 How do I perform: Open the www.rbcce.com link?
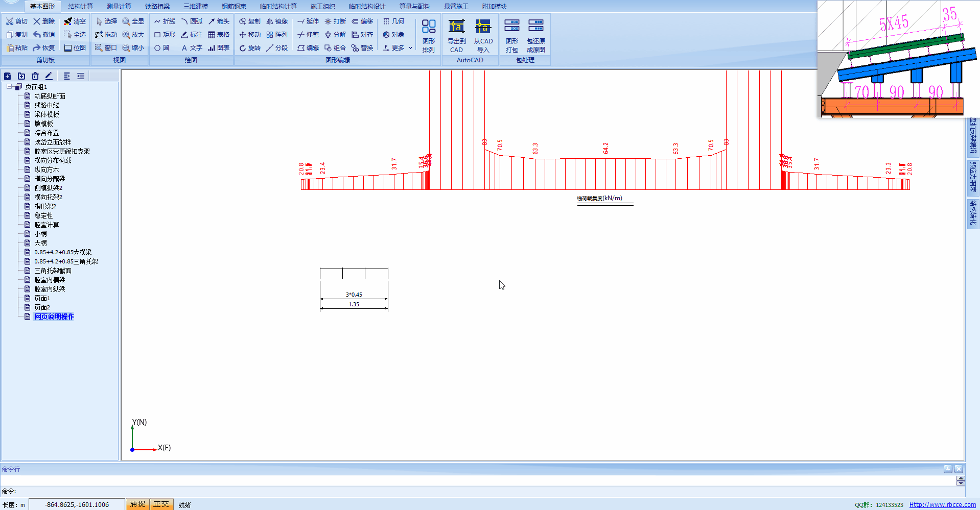(942, 505)
